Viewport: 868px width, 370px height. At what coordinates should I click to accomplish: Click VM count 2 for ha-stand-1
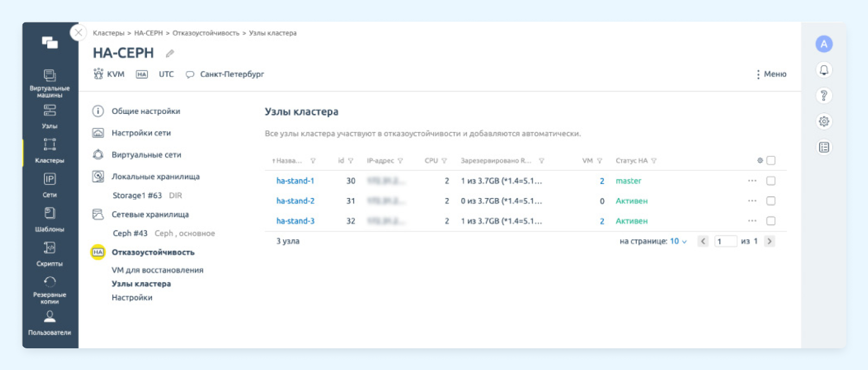point(602,181)
